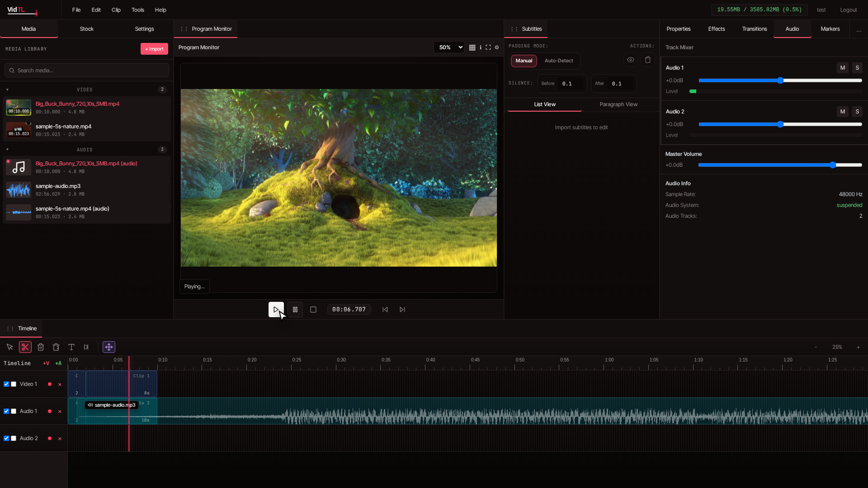Screen dimensions: 868x488
Task: Open the Help menu
Action: coord(160,10)
